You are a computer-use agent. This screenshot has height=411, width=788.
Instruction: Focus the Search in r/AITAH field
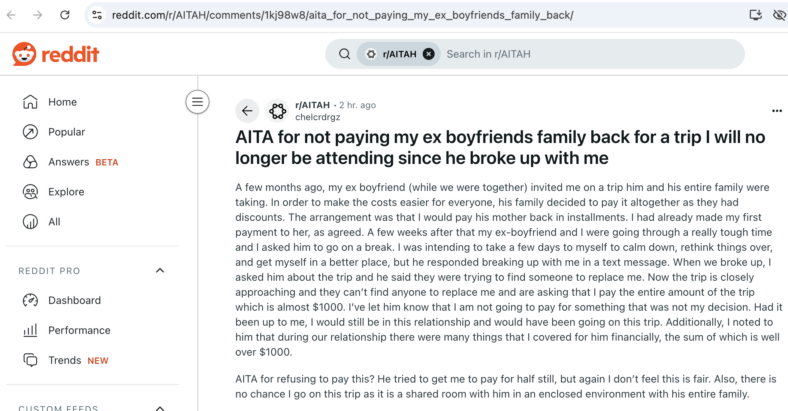coord(590,54)
